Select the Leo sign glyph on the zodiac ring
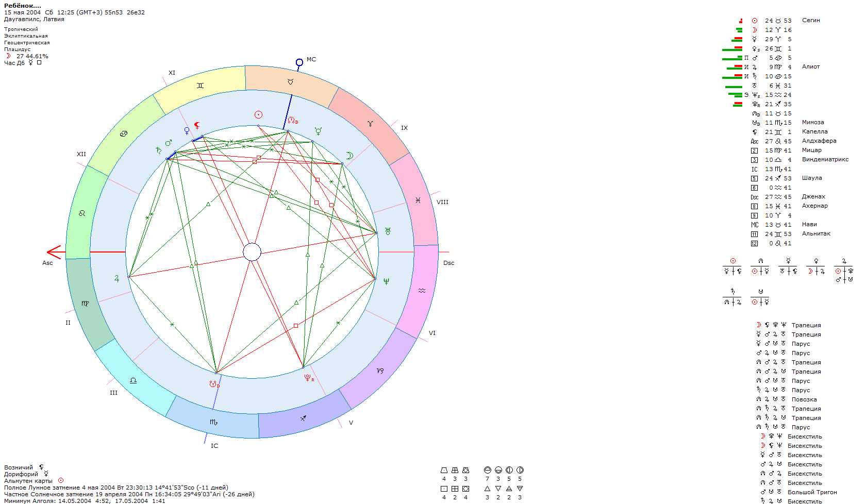 82,213
